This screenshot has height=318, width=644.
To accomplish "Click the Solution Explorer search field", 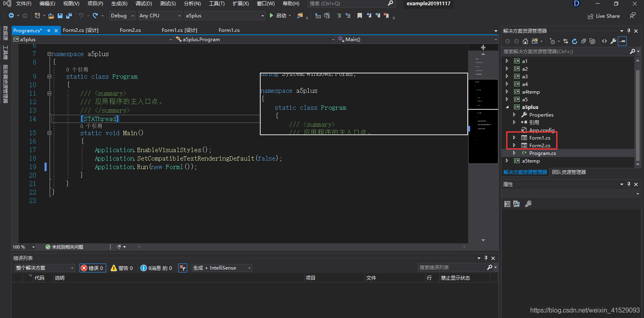I will pos(565,52).
